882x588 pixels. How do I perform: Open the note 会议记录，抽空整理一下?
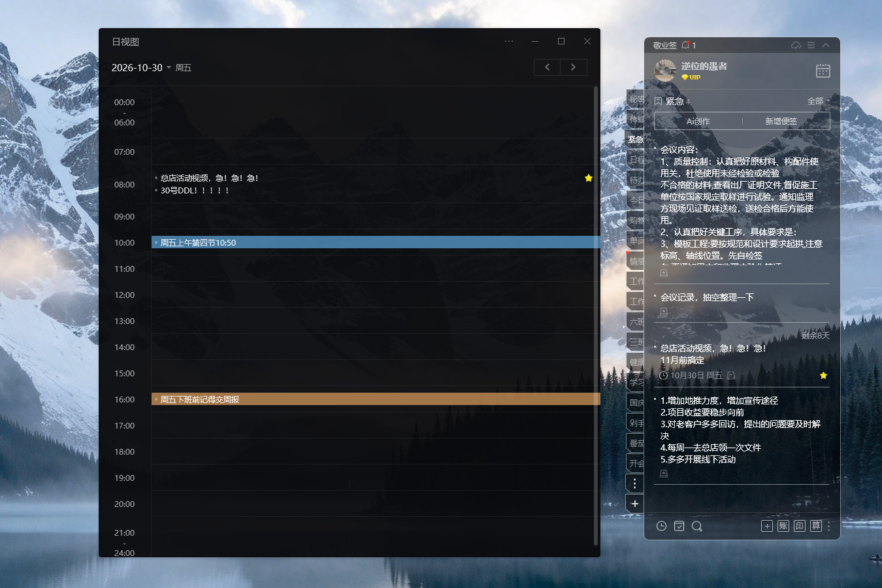(707, 297)
